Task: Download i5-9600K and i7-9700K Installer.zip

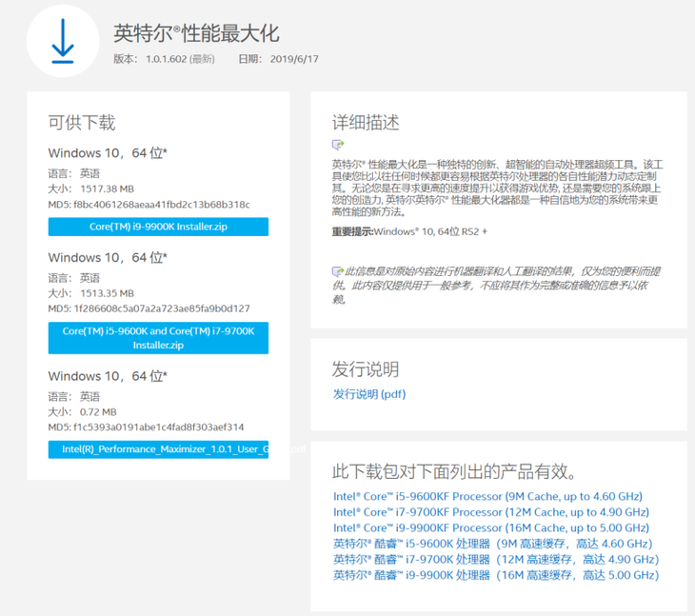Action: tap(158, 338)
